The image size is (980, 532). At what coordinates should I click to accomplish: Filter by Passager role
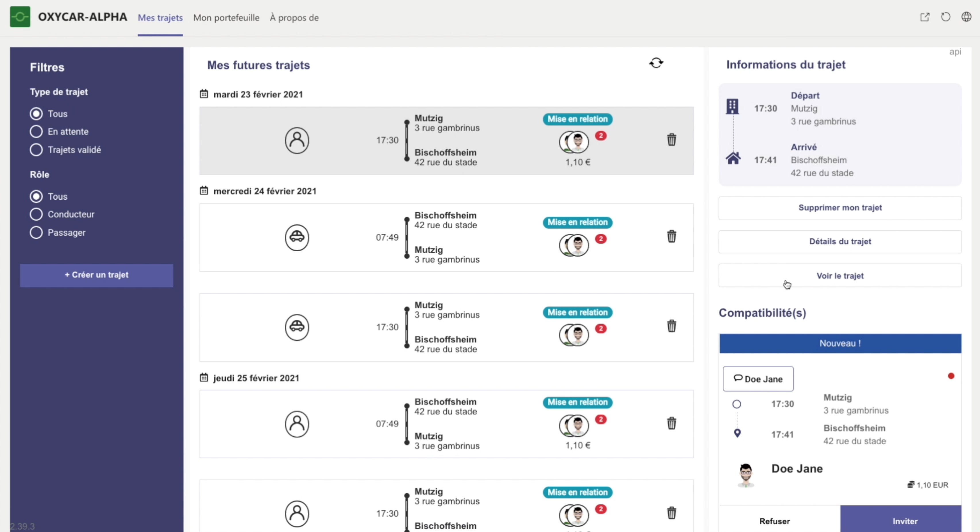pos(36,232)
